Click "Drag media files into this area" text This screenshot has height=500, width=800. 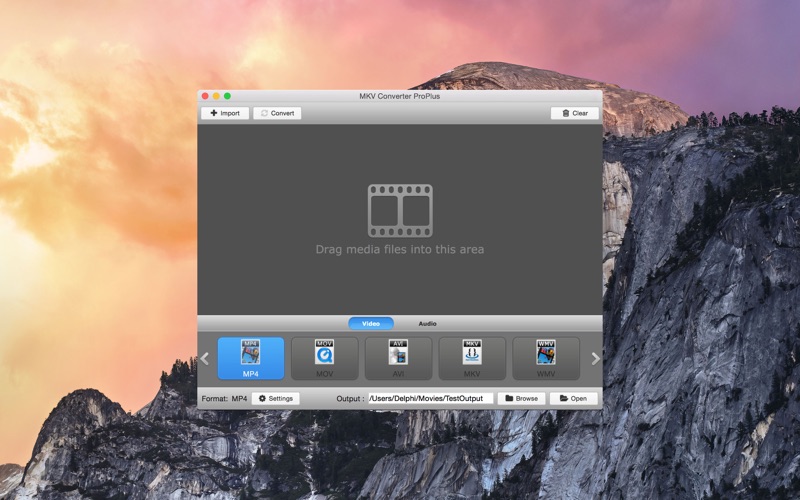(400, 249)
